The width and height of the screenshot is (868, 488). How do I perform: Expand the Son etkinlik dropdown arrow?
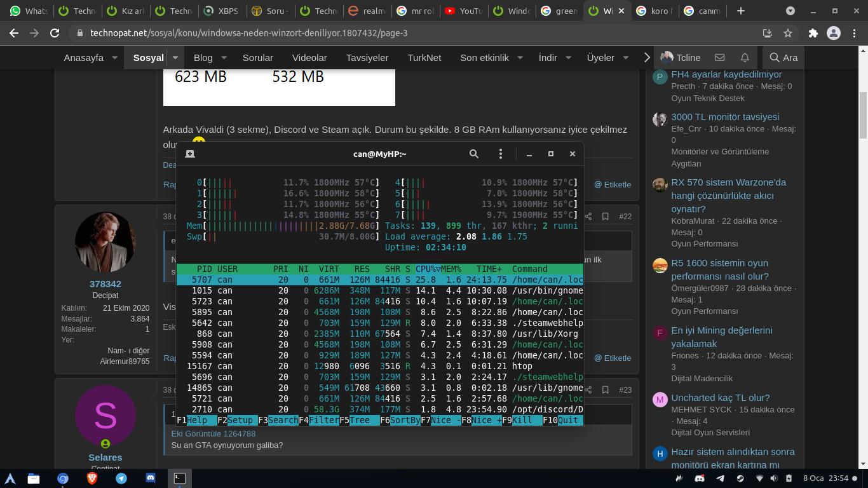[520, 58]
